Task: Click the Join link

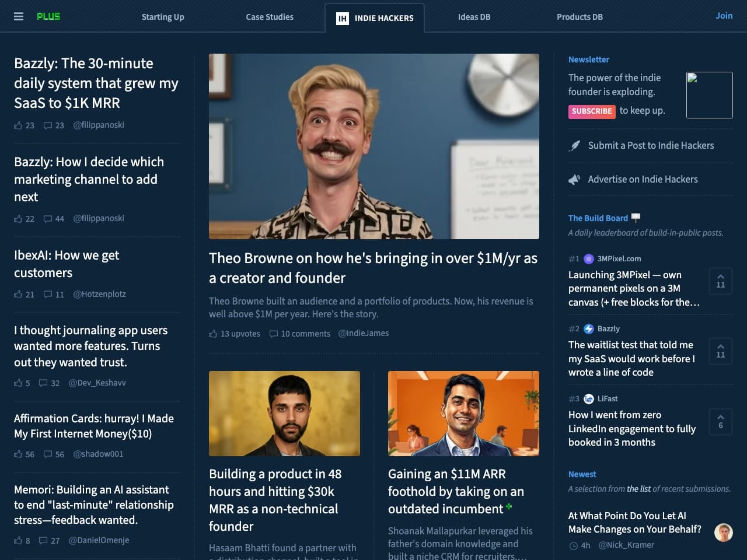Action: (x=724, y=16)
